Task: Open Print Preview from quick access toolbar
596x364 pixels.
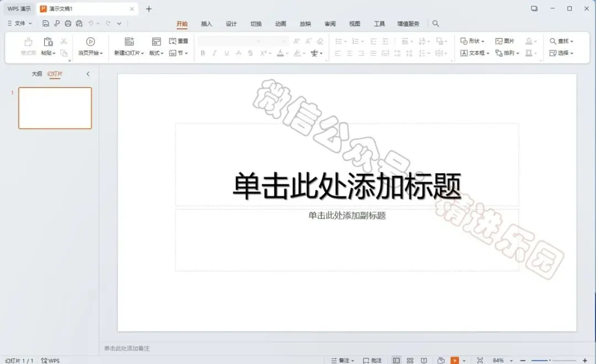Action: coord(79,24)
